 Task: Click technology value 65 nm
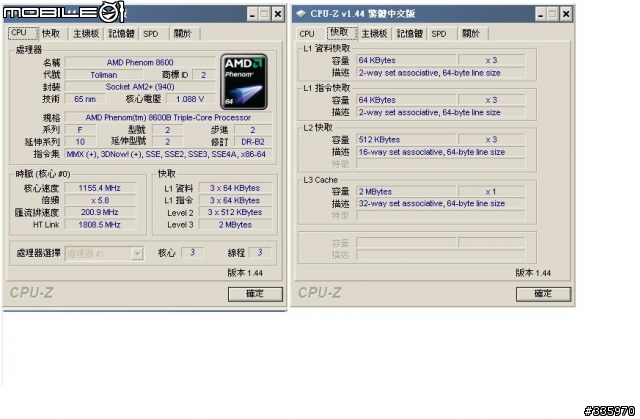coord(85,99)
